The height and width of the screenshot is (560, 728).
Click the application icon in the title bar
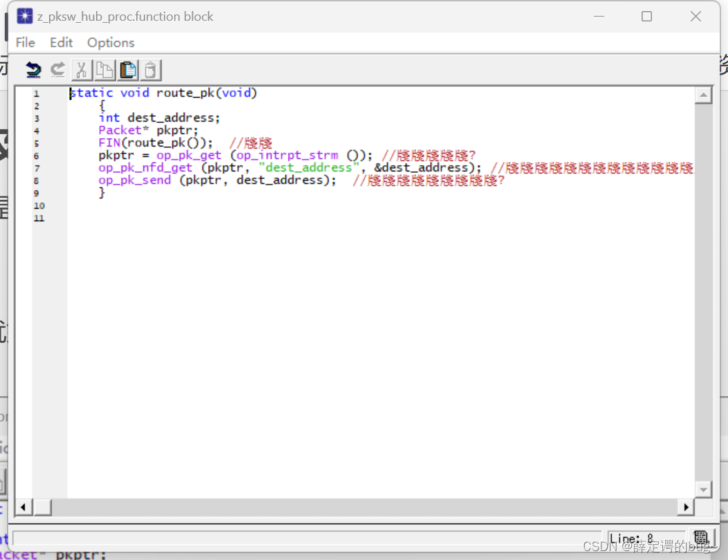click(24, 15)
